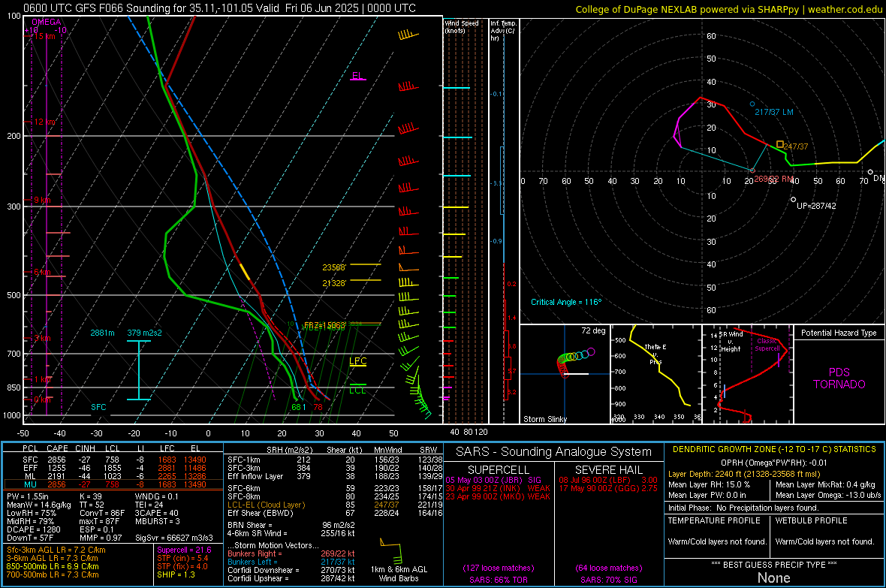
Task: Click the 2881m inflow top label
Action: 102,333
